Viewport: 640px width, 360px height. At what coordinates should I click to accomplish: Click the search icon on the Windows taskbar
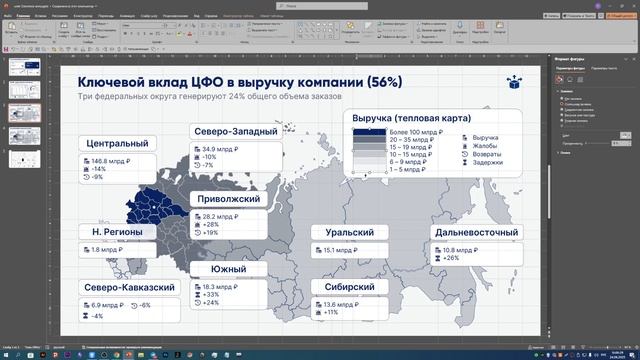coord(18,355)
